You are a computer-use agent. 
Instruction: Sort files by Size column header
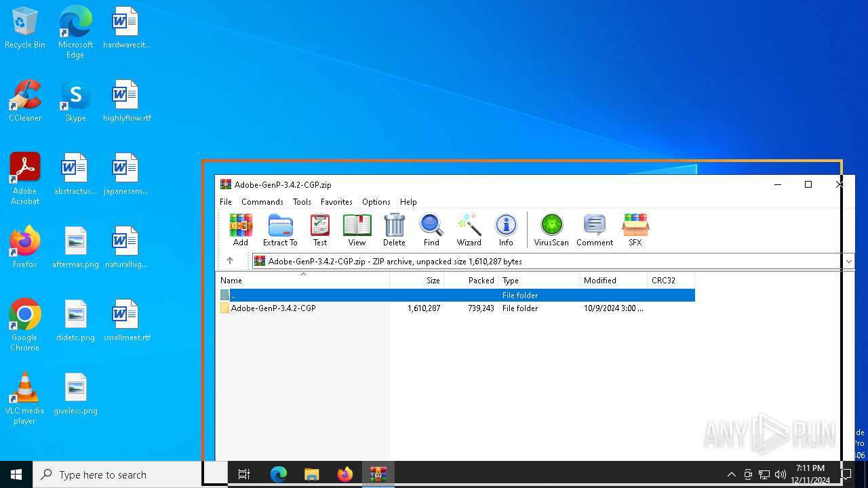click(417, 280)
